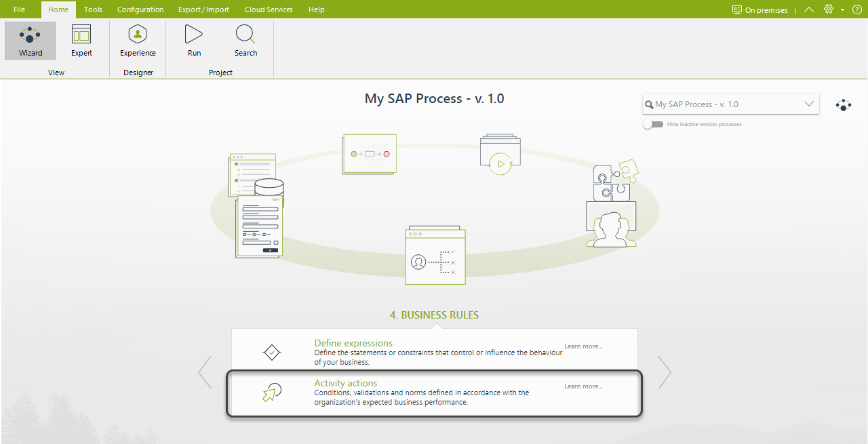Switch to the Wizard view

tap(30, 41)
